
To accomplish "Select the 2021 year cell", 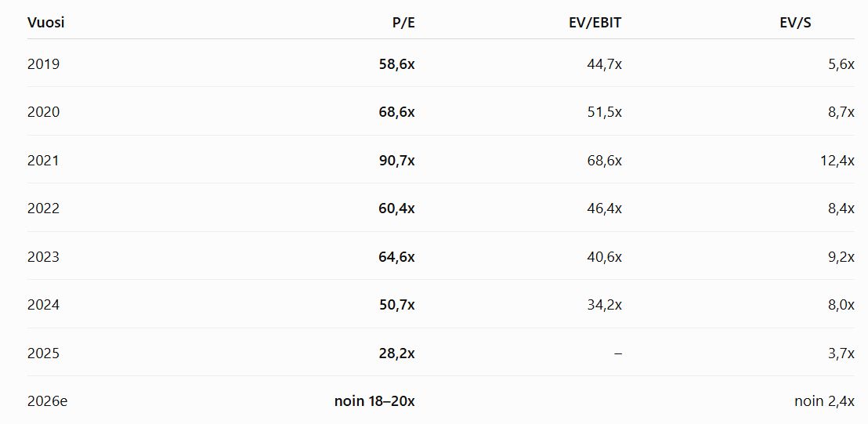I will [43, 161].
